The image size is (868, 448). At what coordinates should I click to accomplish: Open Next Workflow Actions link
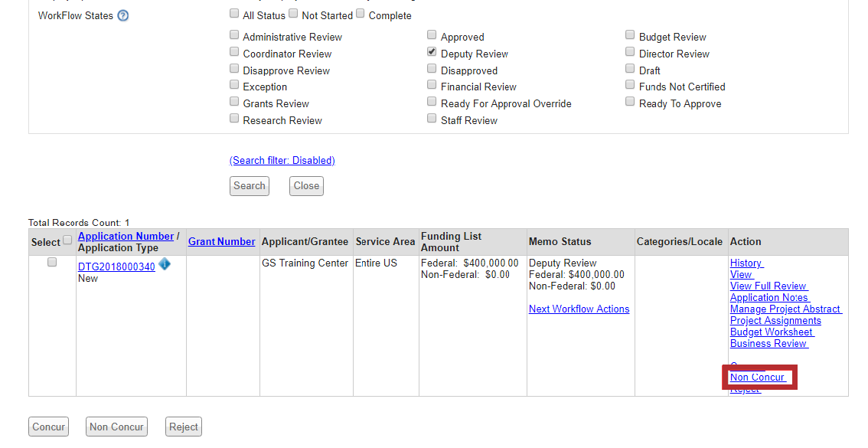[579, 309]
